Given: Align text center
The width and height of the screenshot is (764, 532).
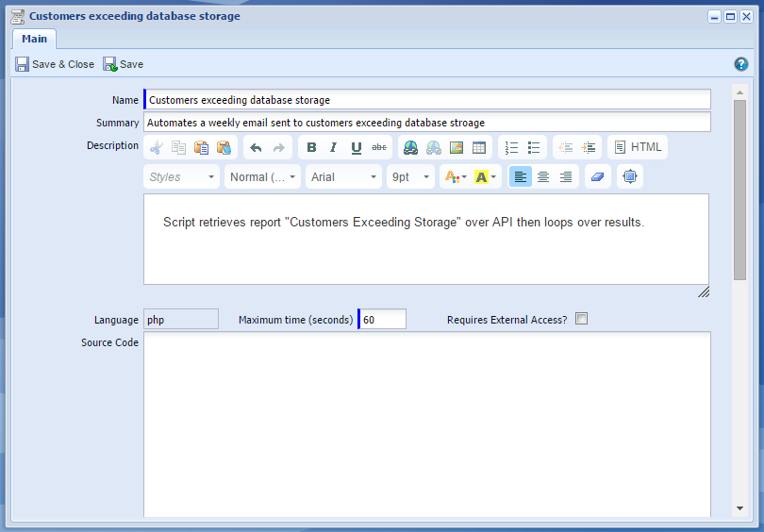Looking at the screenshot, I should point(543,176).
